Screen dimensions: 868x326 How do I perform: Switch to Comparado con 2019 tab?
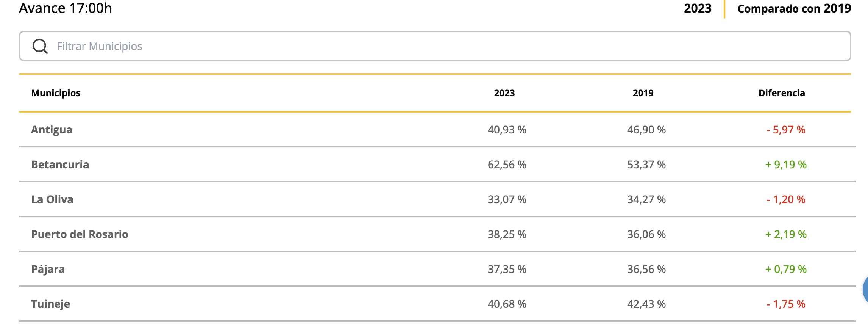(x=794, y=8)
